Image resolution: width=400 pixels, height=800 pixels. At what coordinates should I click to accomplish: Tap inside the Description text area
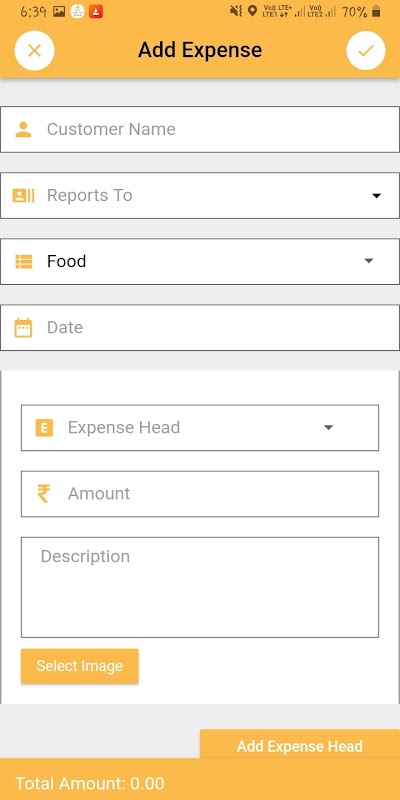click(200, 587)
